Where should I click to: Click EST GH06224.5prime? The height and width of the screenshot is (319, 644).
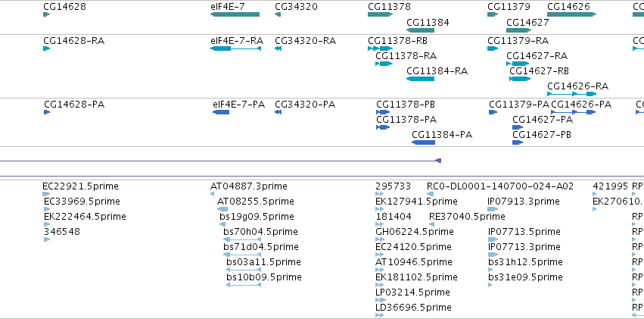pyautogui.click(x=415, y=233)
